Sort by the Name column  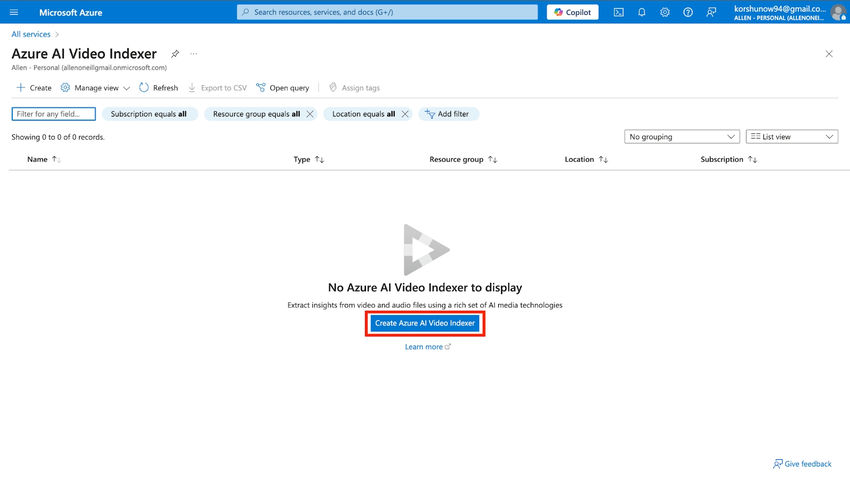43,159
